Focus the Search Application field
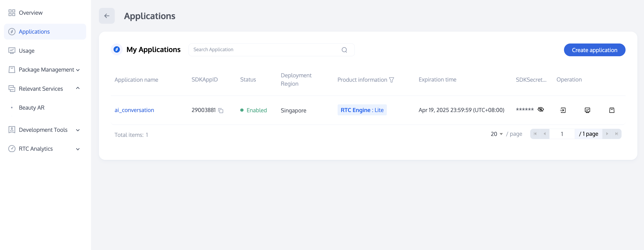 (265, 50)
